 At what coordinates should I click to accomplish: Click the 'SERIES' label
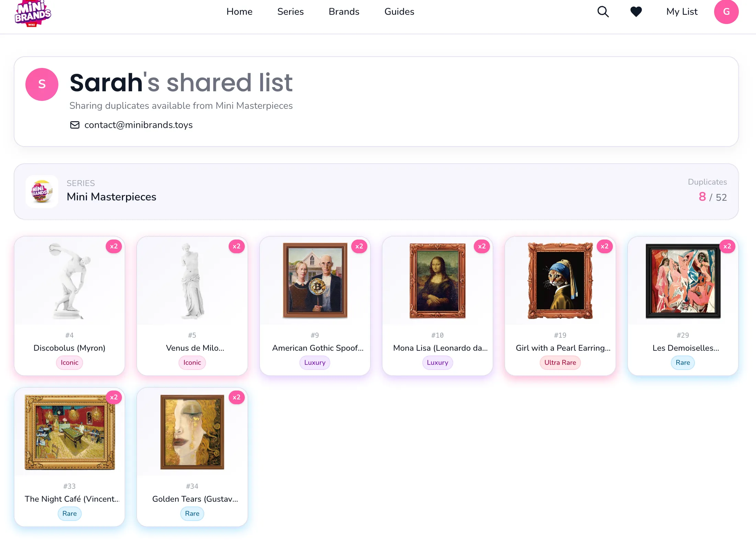click(81, 183)
